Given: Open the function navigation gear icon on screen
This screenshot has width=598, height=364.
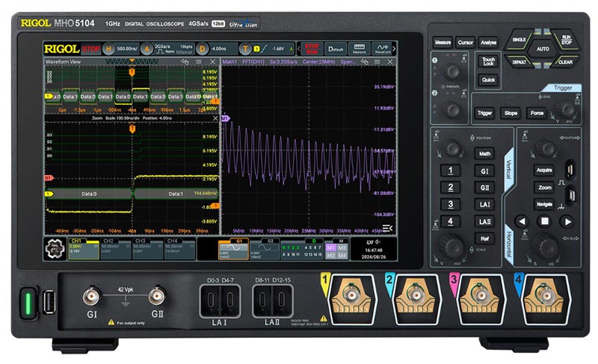Looking at the screenshot, I should (x=55, y=248).
